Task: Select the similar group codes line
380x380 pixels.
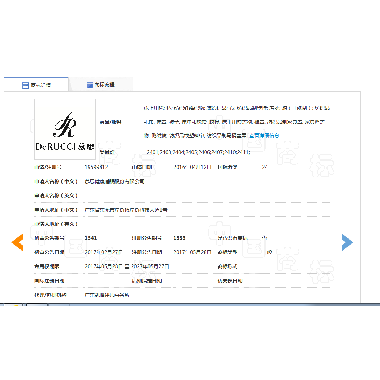Action: pos(198,152)
